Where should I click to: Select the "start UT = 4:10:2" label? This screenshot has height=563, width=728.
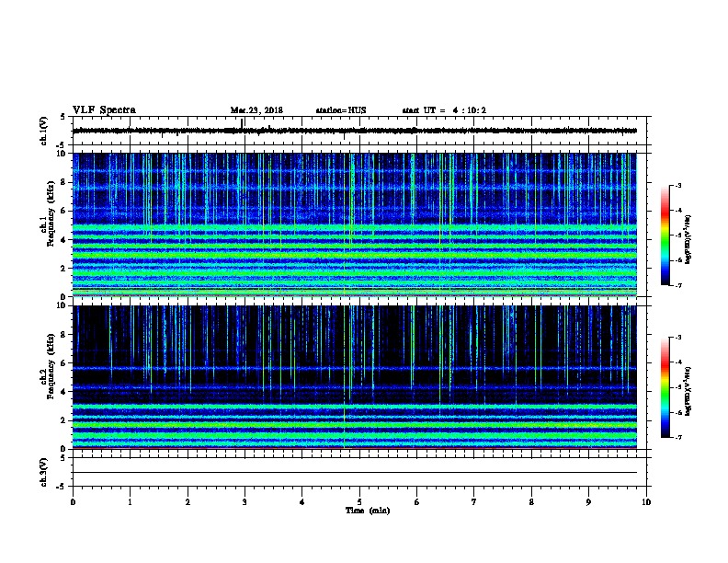point(444,110)
